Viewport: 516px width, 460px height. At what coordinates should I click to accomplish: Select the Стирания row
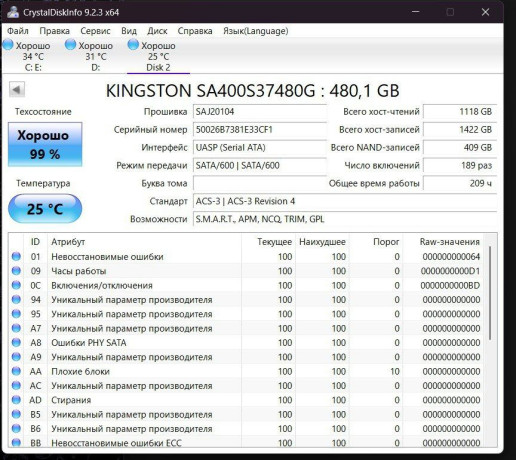246,400
